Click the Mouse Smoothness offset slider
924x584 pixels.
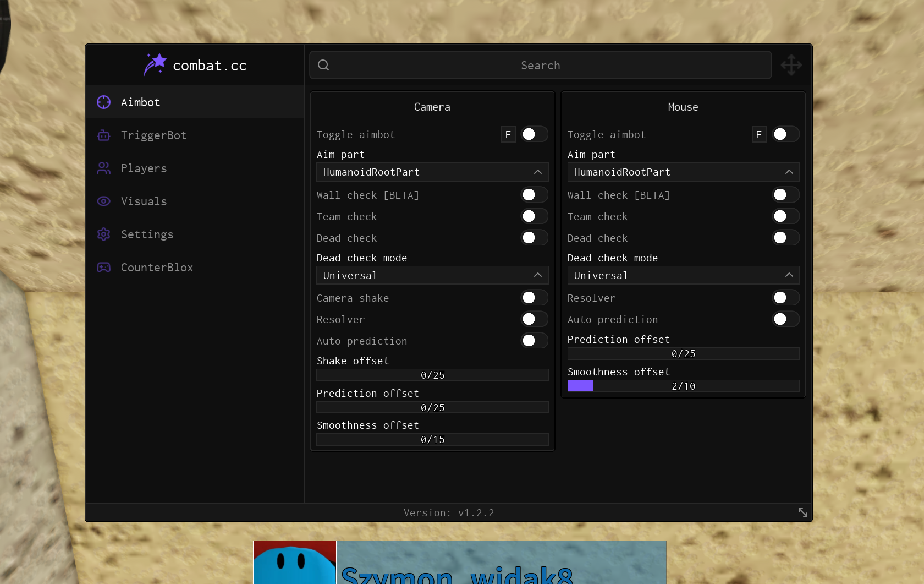[683, 386]
